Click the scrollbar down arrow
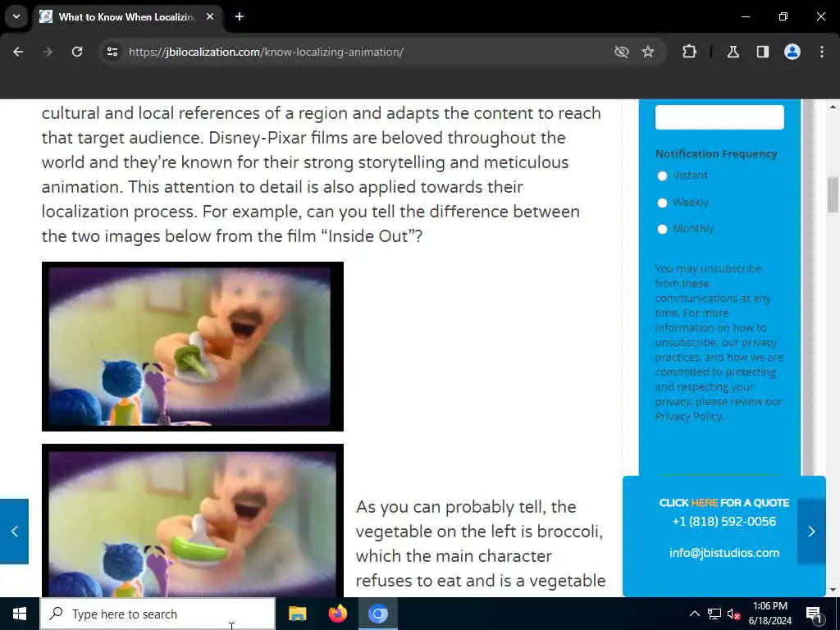This screenshot has height=630, width=840. click(833, 590)
